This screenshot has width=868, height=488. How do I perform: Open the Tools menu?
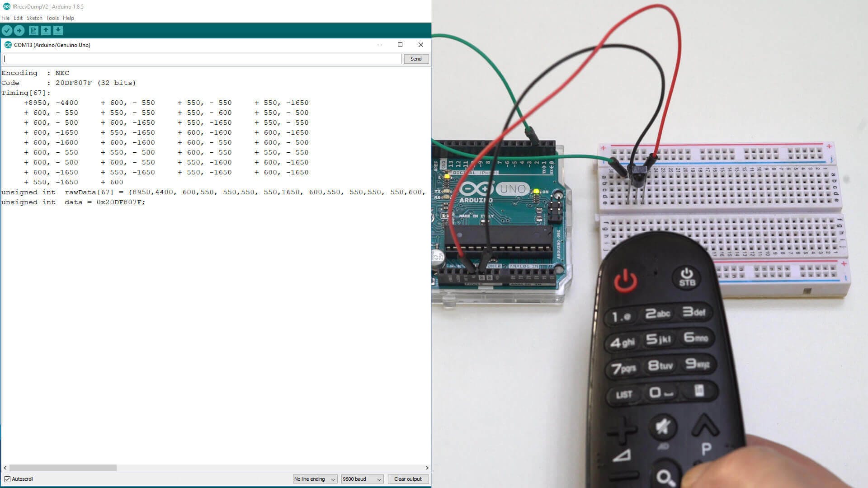[x=52, y=18]
